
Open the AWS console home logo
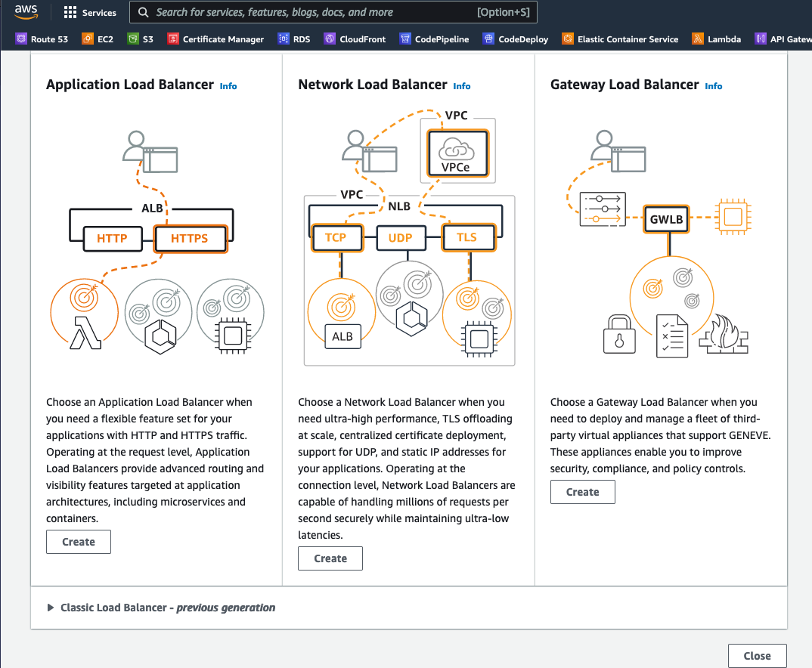point(26,12)
